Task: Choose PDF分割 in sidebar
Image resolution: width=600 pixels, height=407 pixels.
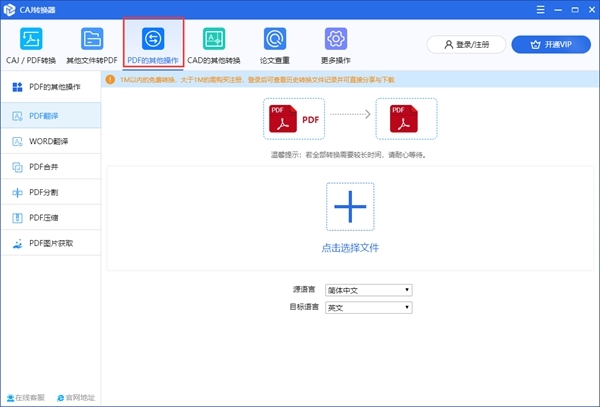Action: 50,192
